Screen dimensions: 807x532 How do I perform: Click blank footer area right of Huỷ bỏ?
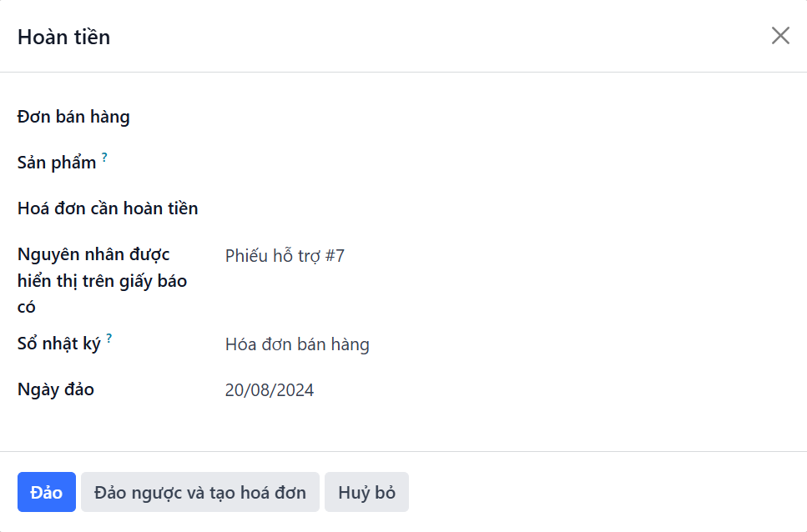(x=608, y=492)
